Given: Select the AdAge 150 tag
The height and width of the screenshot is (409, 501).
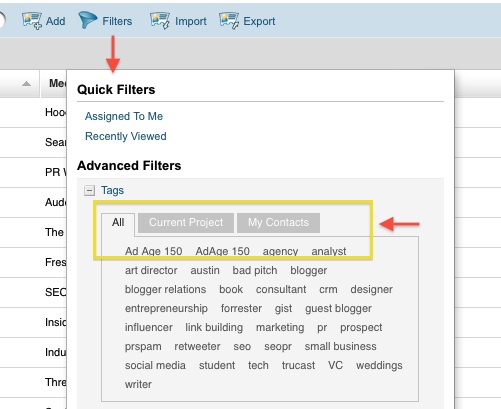Looking at the screenshot, I should click(223, 251).
